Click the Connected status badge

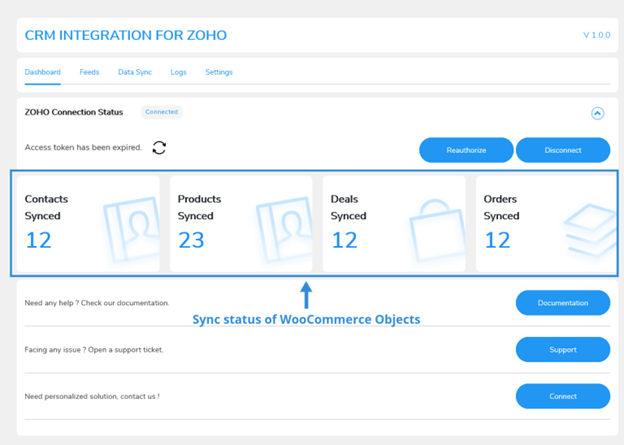click(162, 112)
